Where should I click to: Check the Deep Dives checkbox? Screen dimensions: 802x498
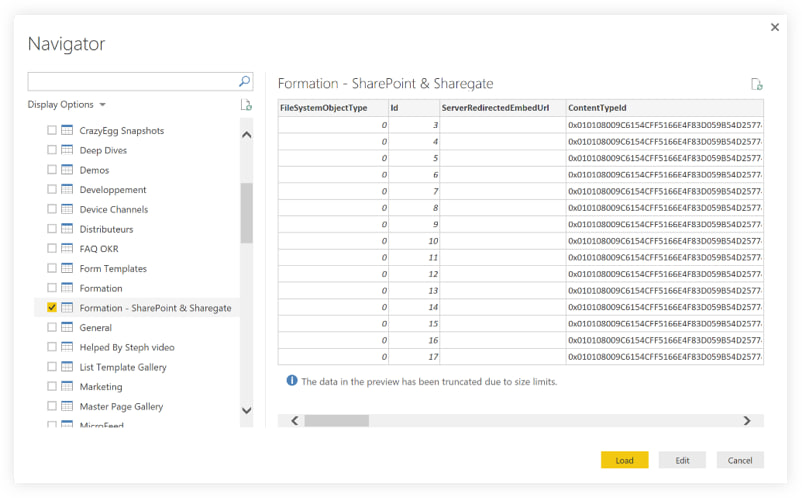[52, 150]
